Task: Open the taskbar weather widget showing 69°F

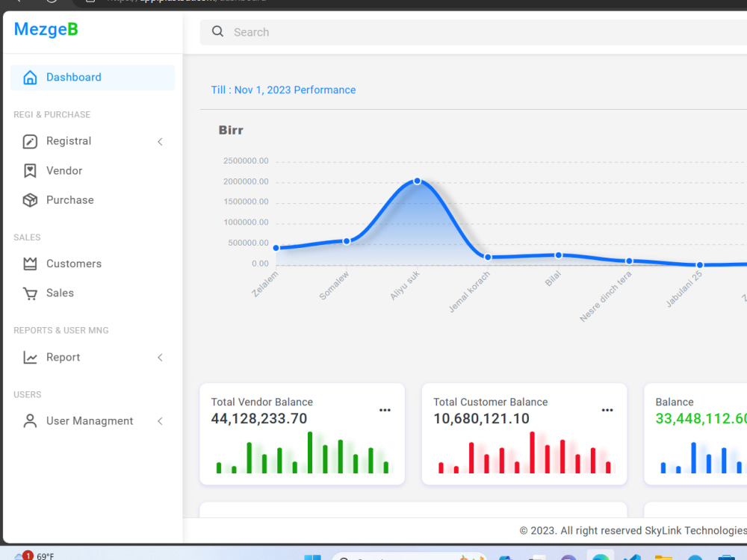Action: click(x=34, y=556)
